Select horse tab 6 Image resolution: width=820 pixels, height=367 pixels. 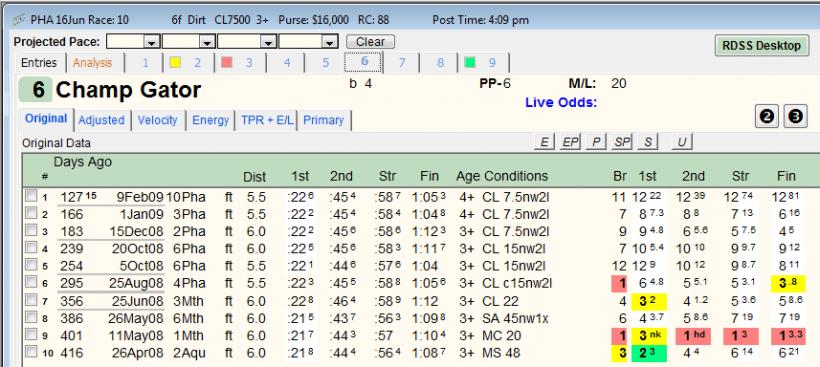click(364, 62)
